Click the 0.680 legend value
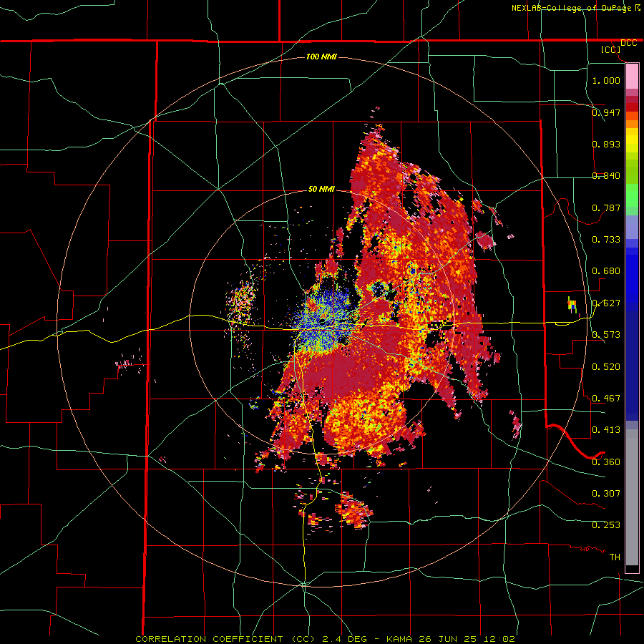 click(x=606, y=271)
